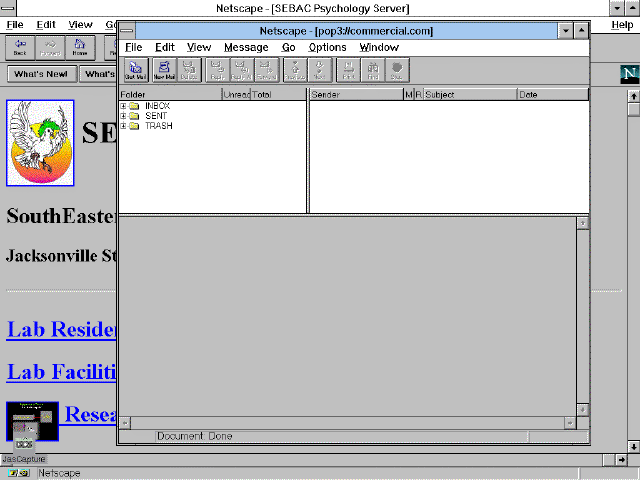Sort messages by Subject column
This screenshot has height=480, width=640.
[470, 95]
